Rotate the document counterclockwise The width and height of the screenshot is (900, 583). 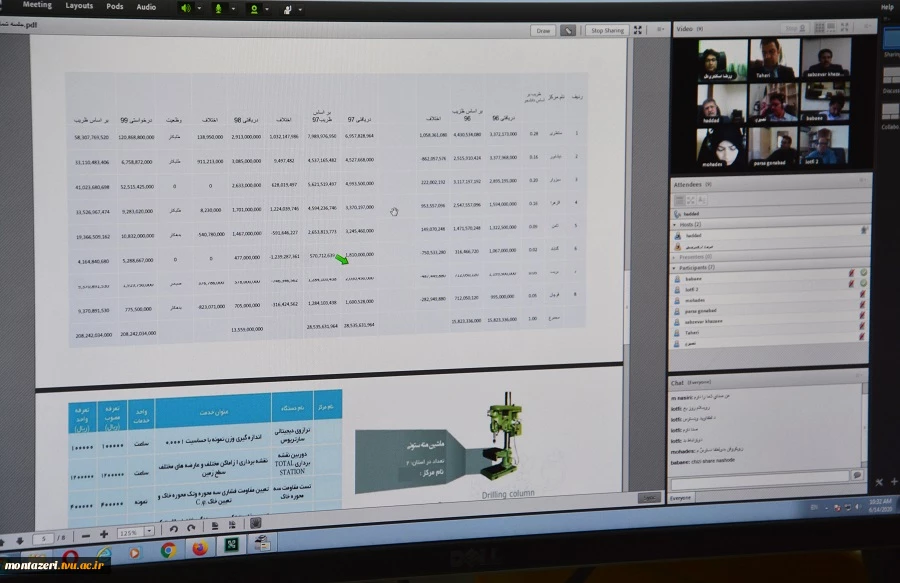(173, 528)
